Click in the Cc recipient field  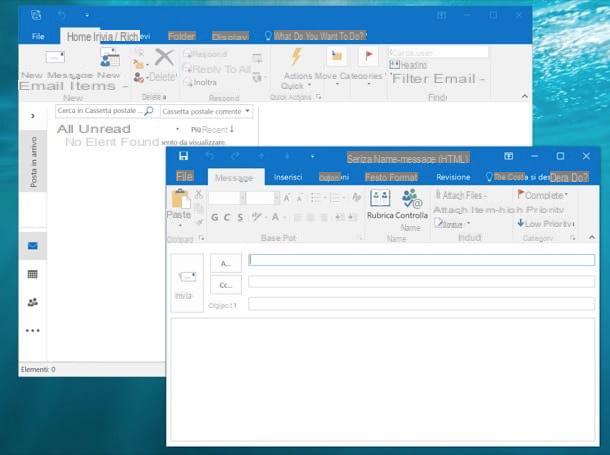click(422, 282)
